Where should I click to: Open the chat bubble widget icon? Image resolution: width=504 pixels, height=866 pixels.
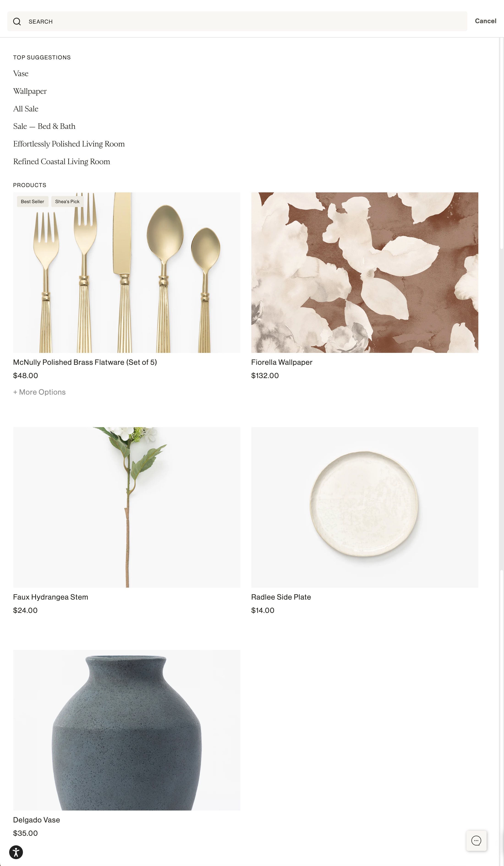476,841
